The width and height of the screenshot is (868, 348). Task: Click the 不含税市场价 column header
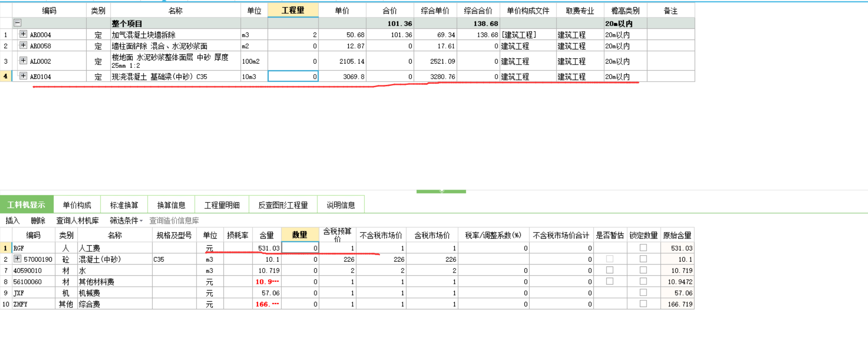(x=381, y=235)
